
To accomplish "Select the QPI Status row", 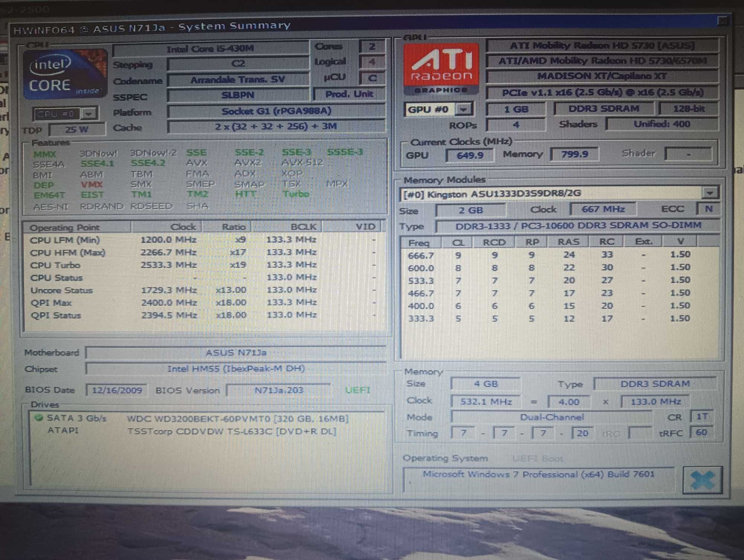I will point(204,315).
